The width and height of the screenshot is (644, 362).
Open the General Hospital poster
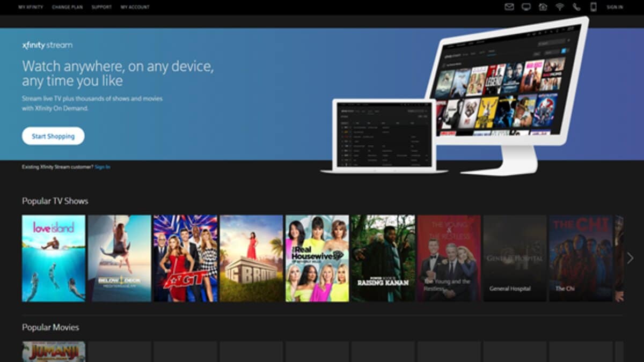coord(515,258)
